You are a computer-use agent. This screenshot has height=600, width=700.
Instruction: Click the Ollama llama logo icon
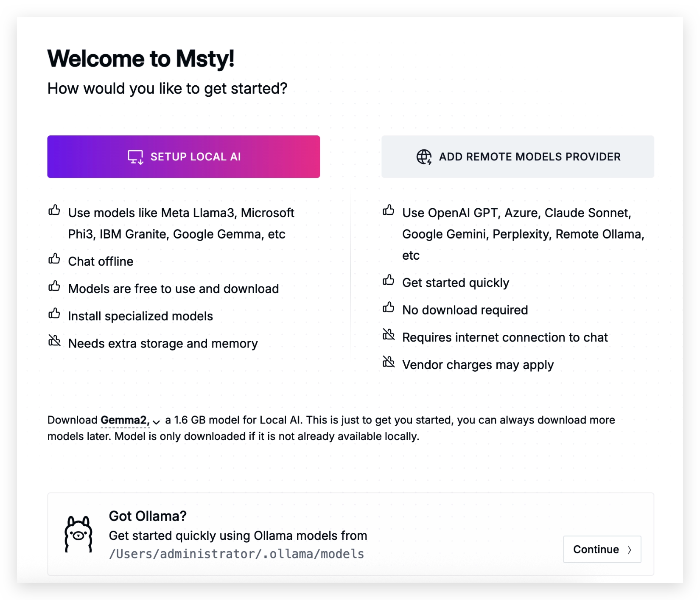coord(78,534)
